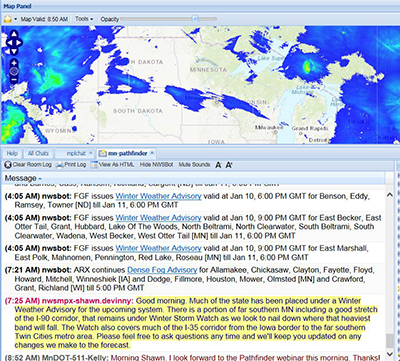Click the chat scrollbar thumb

tap(390, 341)
